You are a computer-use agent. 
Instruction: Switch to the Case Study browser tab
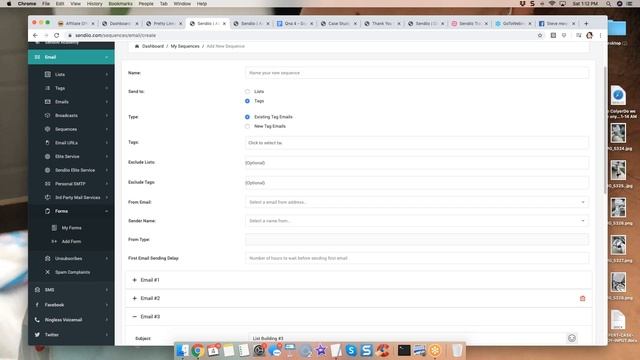click(338, 24)
